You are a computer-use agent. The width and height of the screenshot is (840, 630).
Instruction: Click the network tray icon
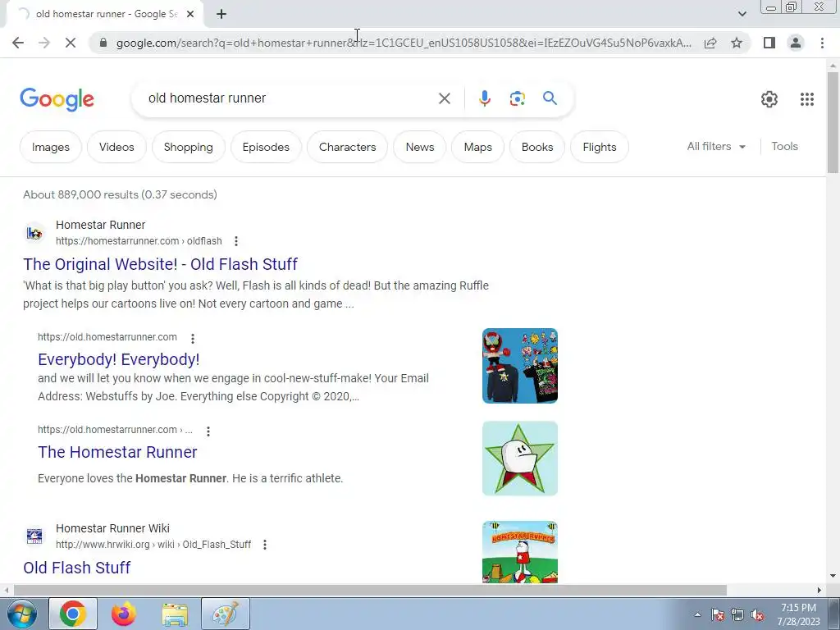point(737,614)
